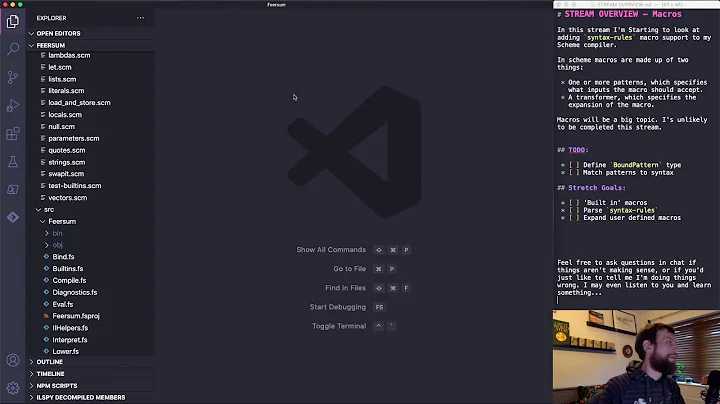Expand the NPM SCRIPTS panel

coord(57,386)
